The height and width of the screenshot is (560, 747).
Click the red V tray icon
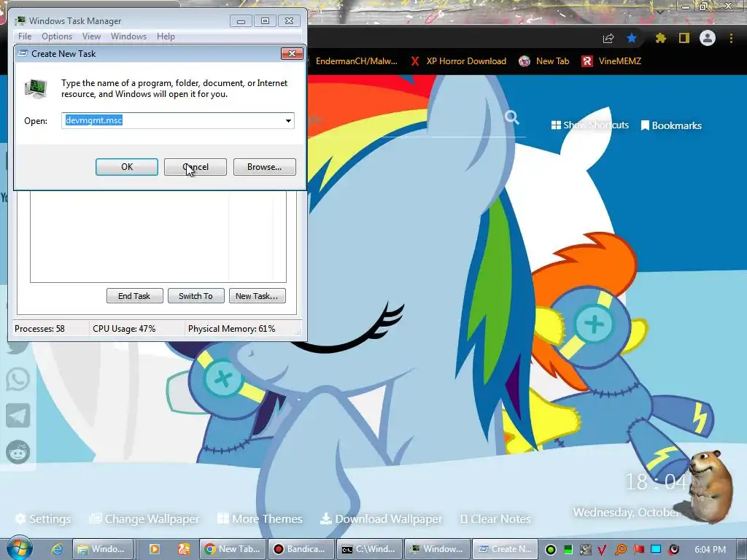[603, 550]
